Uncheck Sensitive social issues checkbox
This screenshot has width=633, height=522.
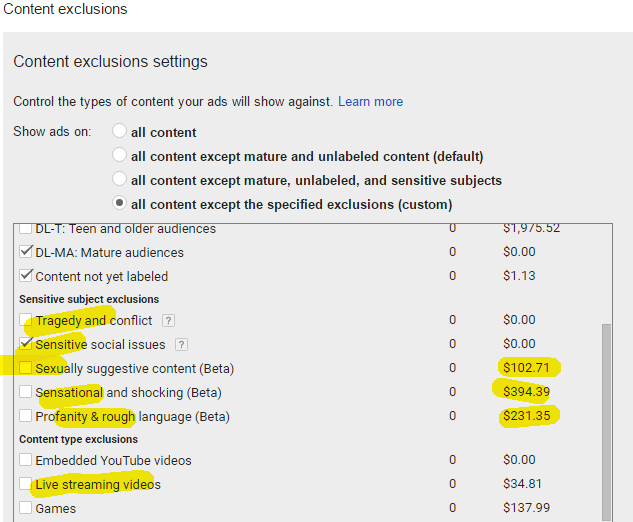pos(26,344)
